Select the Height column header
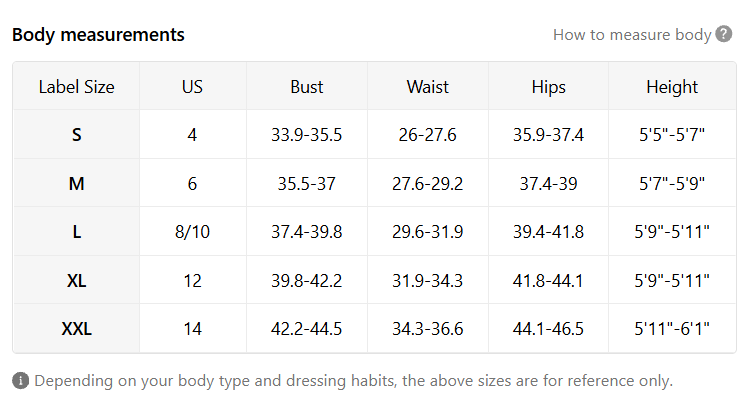Screen dimensions: 752x407 (x=672, y=87)
